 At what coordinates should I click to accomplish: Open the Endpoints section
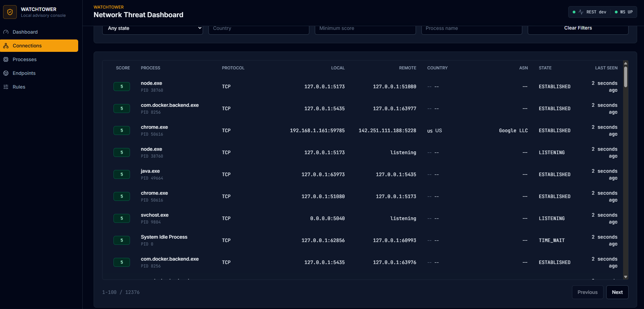[x=39, y=73]
